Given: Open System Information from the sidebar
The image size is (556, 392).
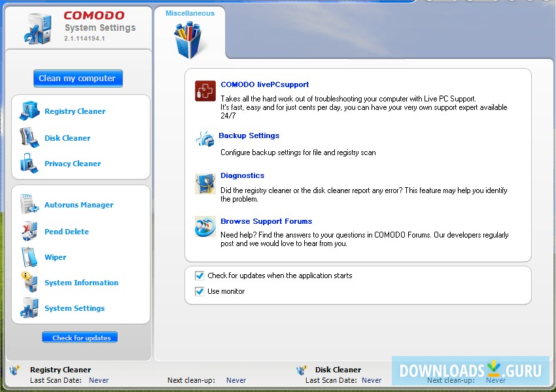Looking at the screenshot, I should coord(82,283).
